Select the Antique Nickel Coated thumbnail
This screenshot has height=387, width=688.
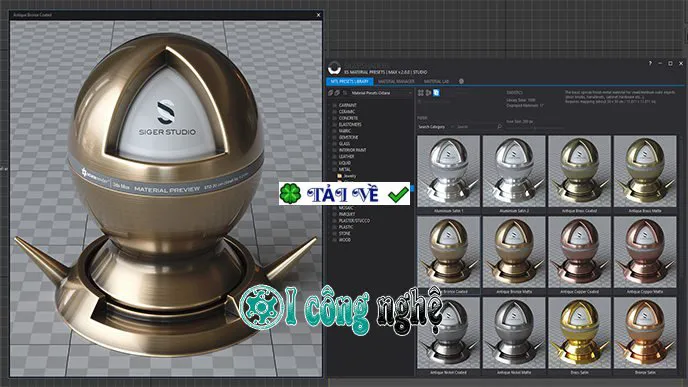coord(448,333)
